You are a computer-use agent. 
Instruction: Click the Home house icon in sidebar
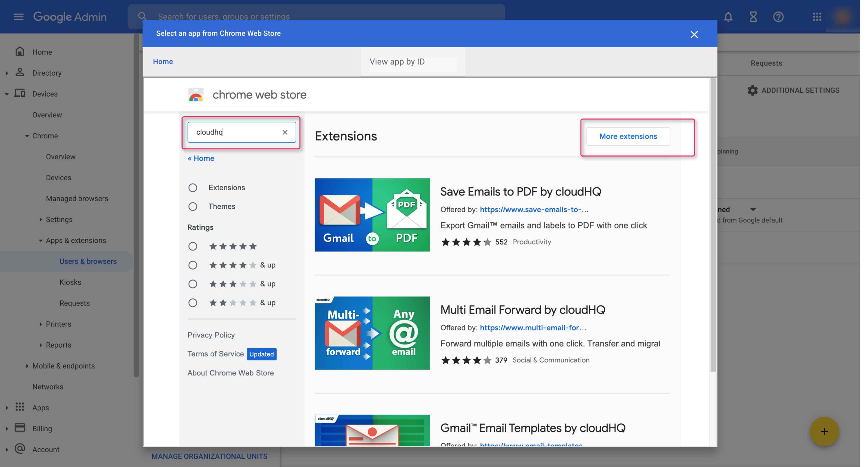pyautogui.click(x=20, y=51)
